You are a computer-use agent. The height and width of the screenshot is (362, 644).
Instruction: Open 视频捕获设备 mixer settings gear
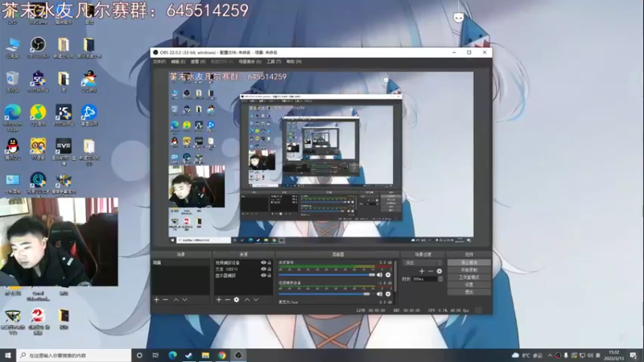pyautogui.click(x=388, y=294)
